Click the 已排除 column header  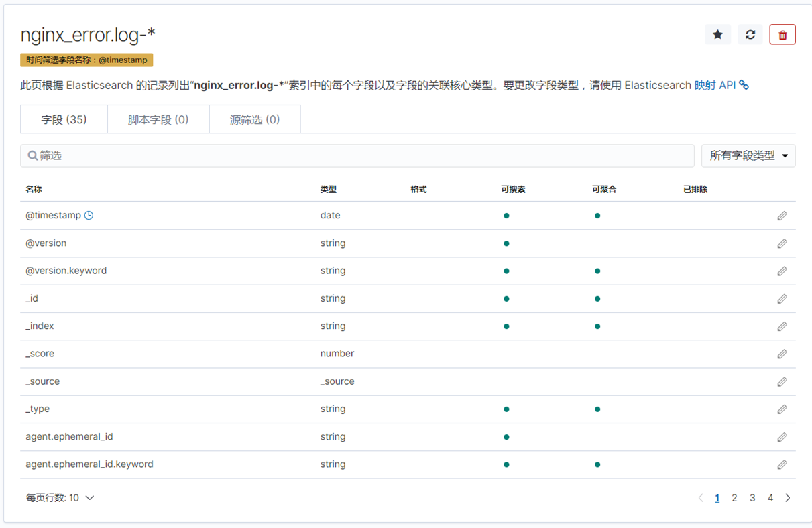click(x=695, y=190)
